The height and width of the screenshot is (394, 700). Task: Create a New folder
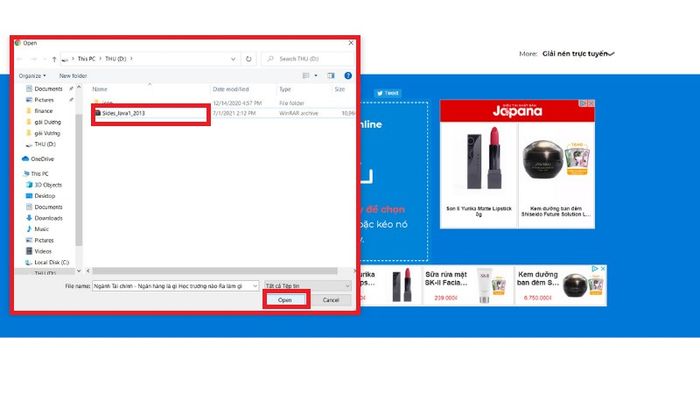coord(73,76)
